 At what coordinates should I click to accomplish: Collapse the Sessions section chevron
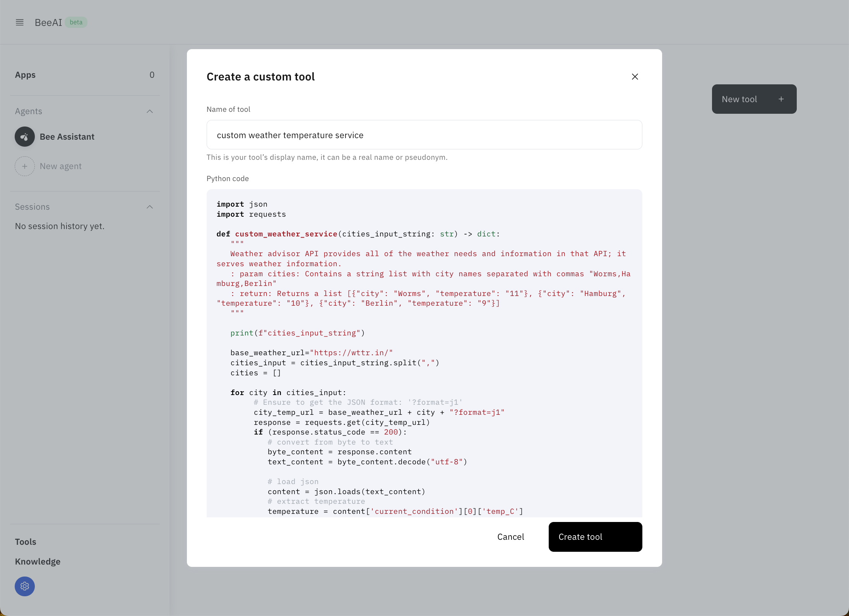click(150, 207)
